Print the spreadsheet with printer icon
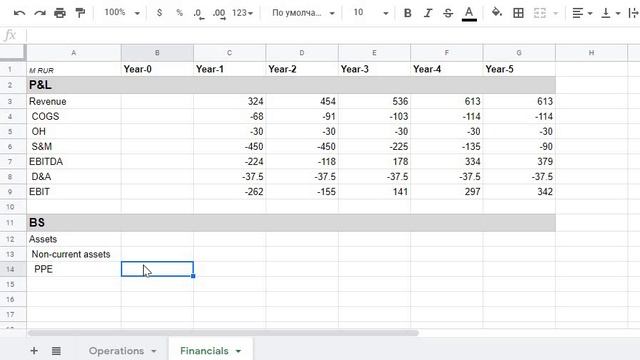 click(60, 13)
